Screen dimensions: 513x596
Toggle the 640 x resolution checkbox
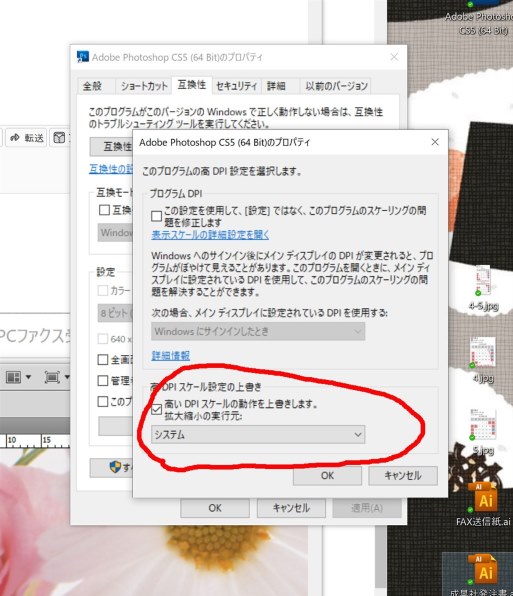pyautogui.click(x=103, y=339)
